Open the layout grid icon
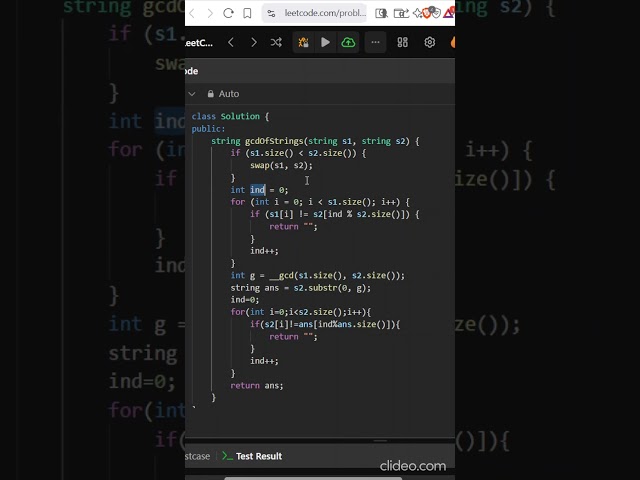The height and width of the screenshot is (480, 640). pyautogui.click(x=402, y=42)
